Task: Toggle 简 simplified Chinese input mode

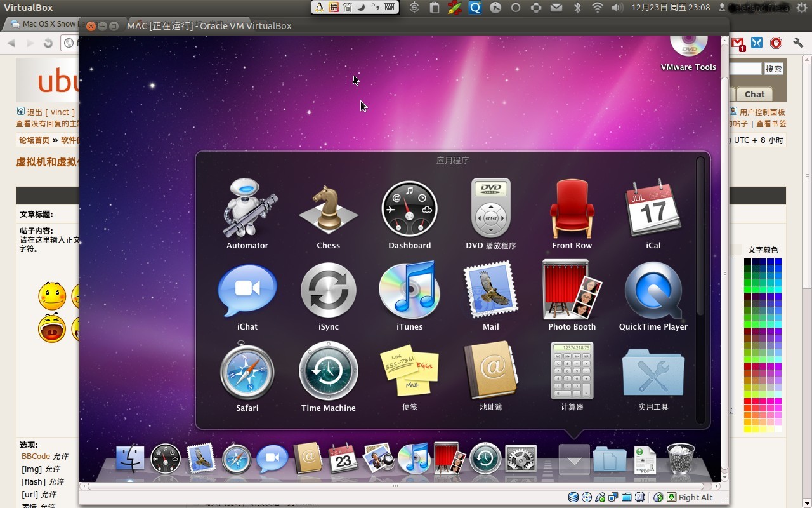Action: [348, 8]
